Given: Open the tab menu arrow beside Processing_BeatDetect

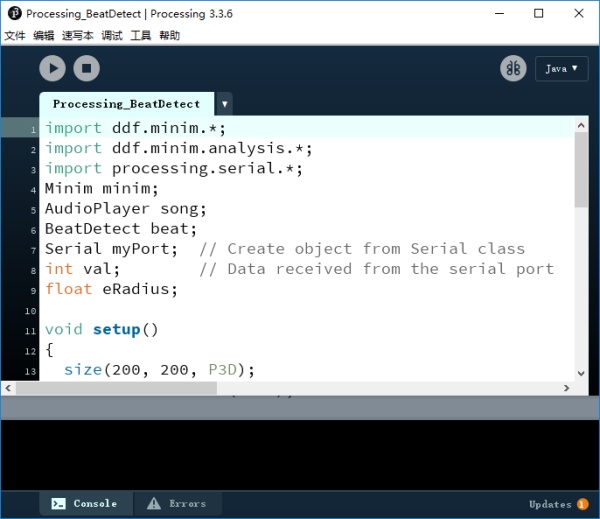Looking at the screenshot, I should [225, 104].
